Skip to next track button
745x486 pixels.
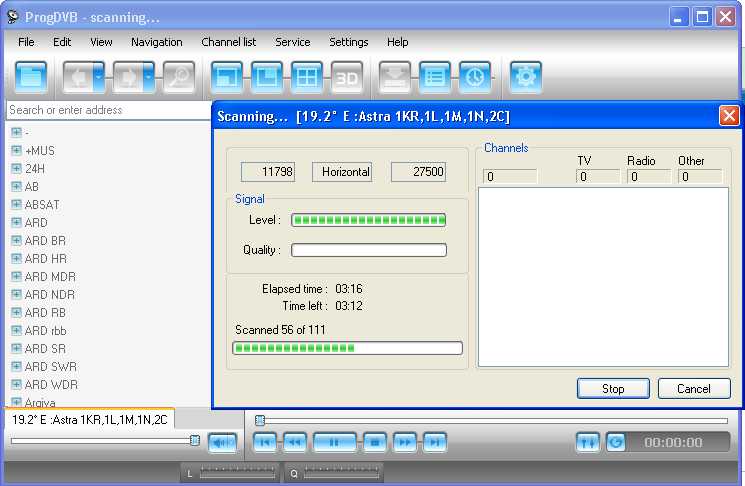[x=435, y=443]
